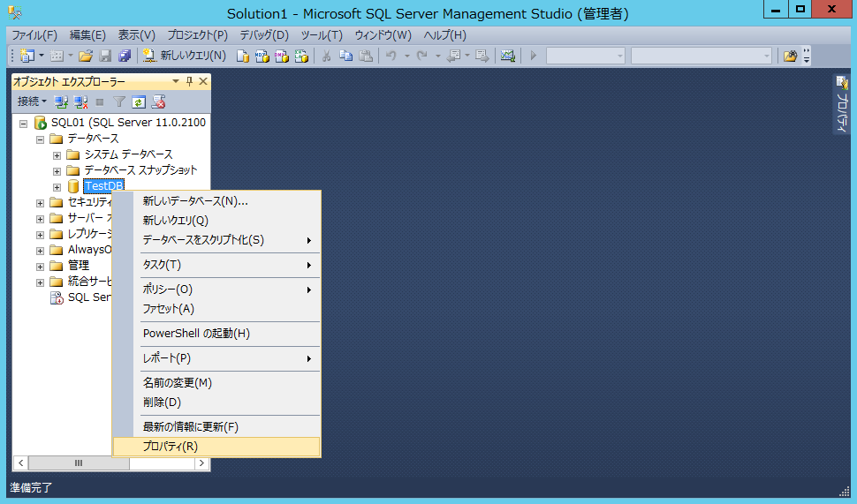The image size is (857, 504).
Task: Select プロパティ(R) from the context menu
Action: pyautogui.click(x=171, y=447)
